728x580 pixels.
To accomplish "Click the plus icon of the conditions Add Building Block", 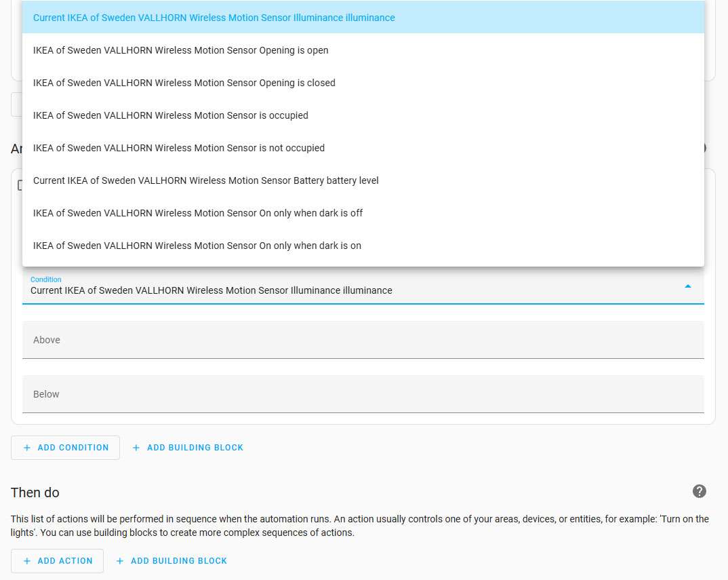I will pos(136,448).
